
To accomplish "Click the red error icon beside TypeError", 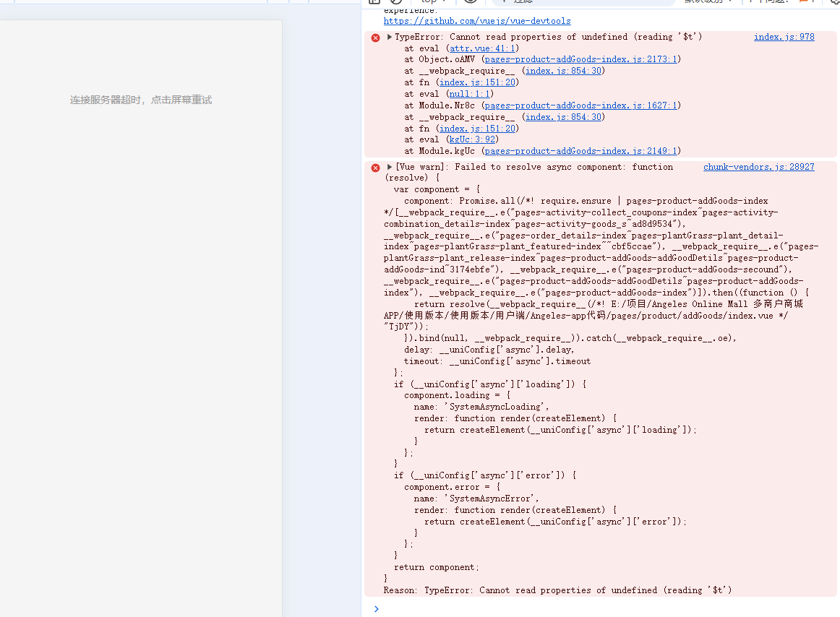I will click(x=375, y=38).
